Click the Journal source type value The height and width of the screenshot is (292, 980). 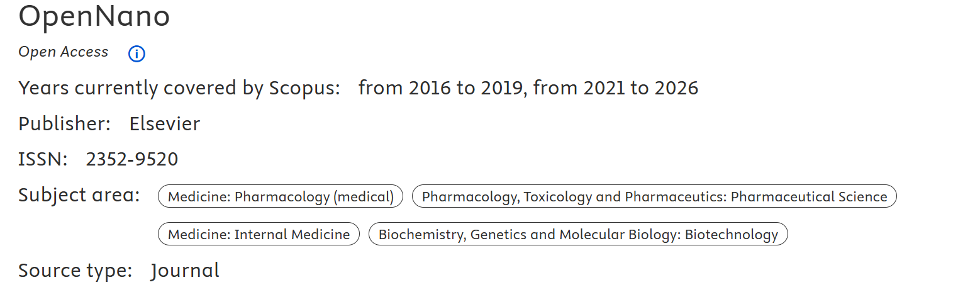coord(185,271)
